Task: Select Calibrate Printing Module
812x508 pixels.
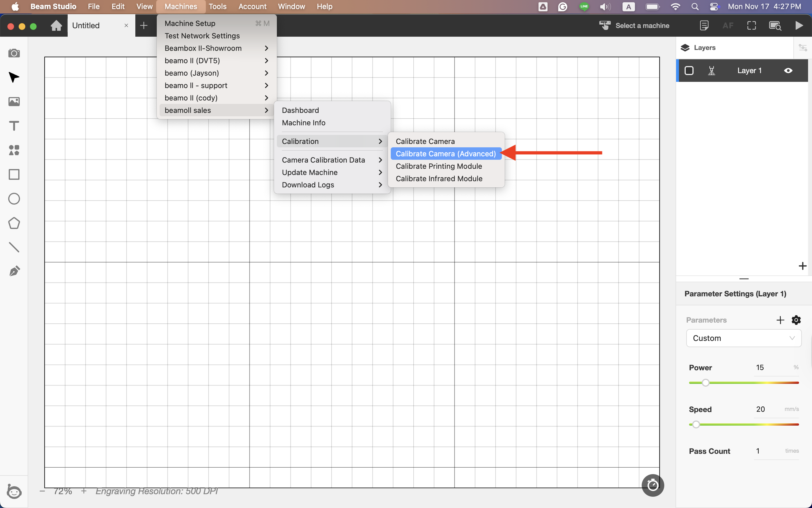Action: click(446, 166)
